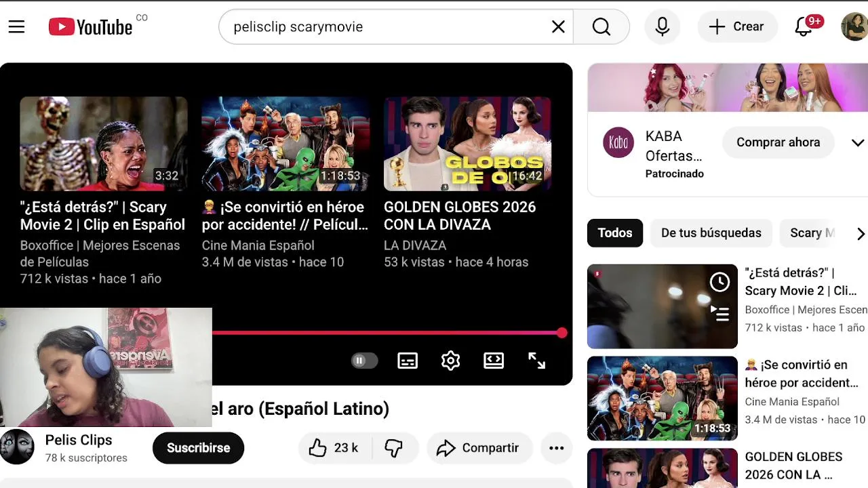Enter fullscreen mode

[536, 361]
